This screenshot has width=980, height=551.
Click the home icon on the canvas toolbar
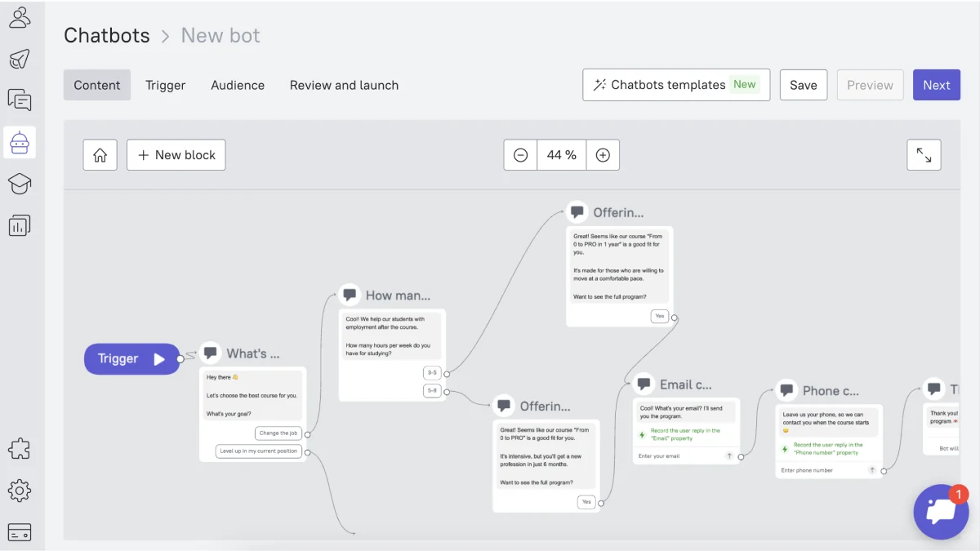[x=100, y=154]
